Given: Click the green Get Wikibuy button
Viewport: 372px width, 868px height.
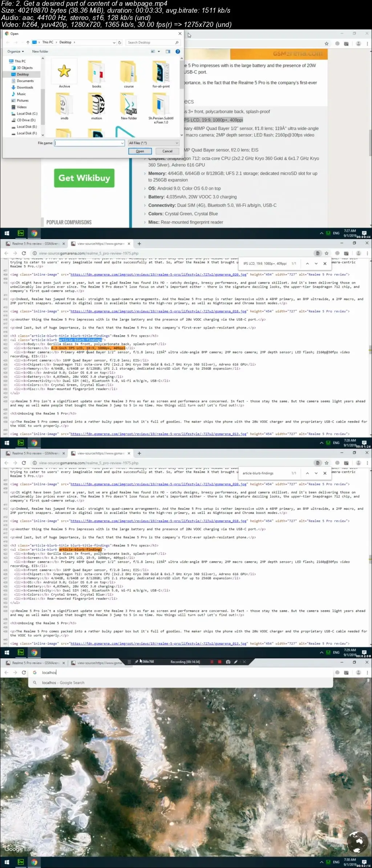Looking at the screenshot, I should click(x=84, y=178).
